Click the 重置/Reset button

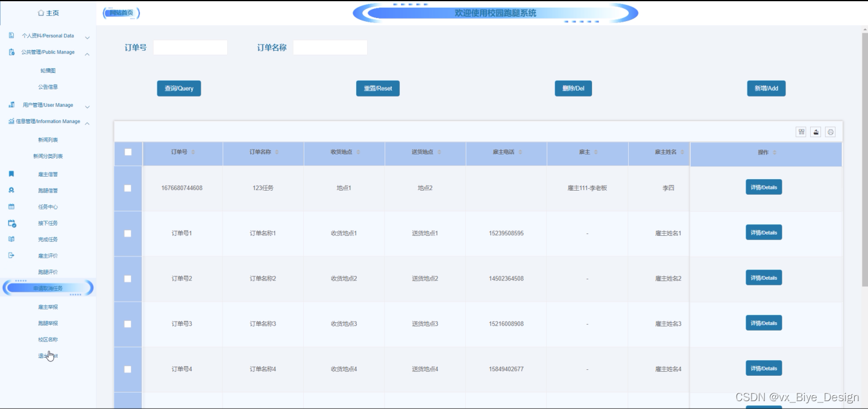click(x=378, y=89)
